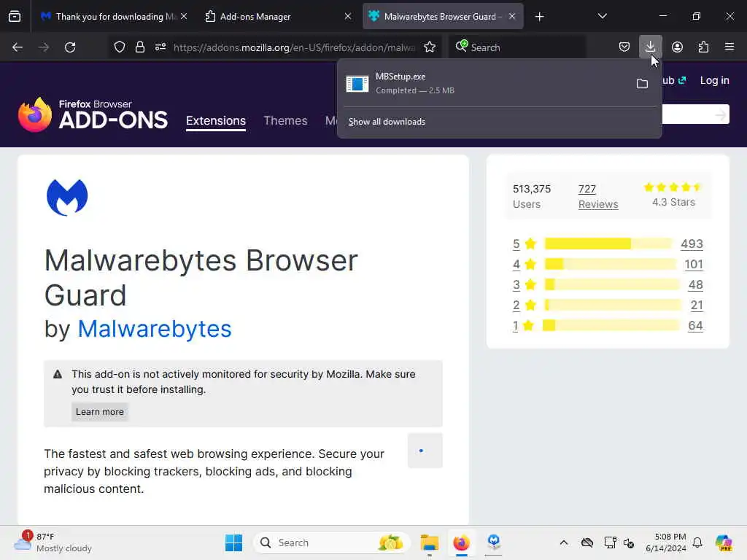747x560 pixels.
Task: Click 493 five-star review count
Action: 692,244
